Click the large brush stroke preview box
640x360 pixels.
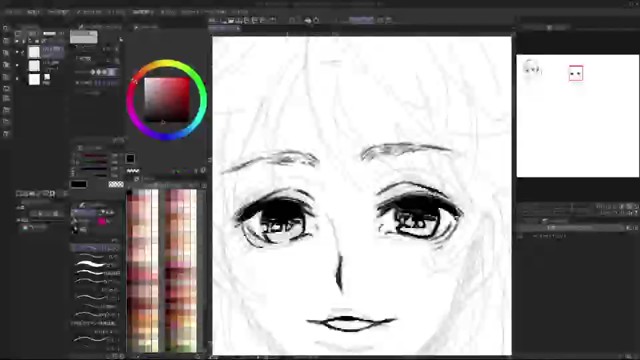tap(84, 37)
